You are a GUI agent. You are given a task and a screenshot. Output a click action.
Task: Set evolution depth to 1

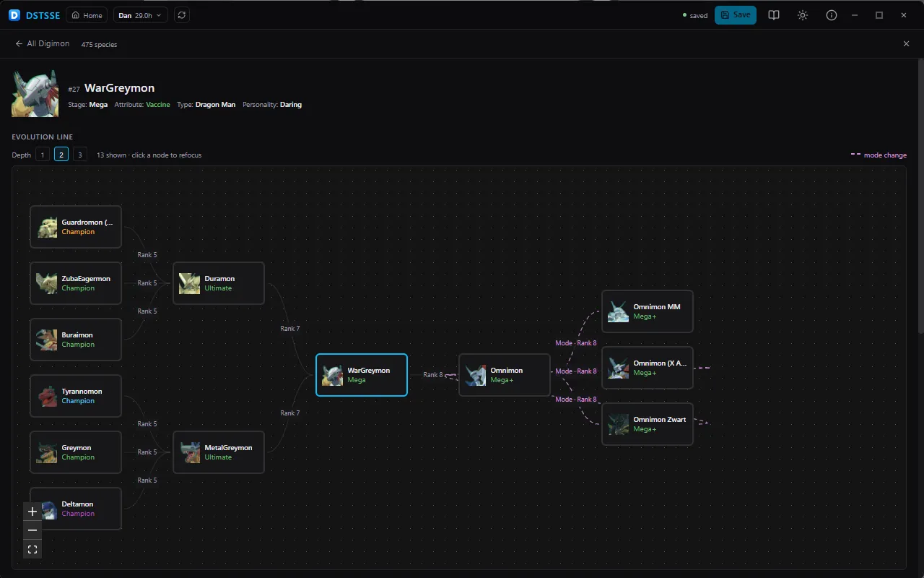(43, 155)
